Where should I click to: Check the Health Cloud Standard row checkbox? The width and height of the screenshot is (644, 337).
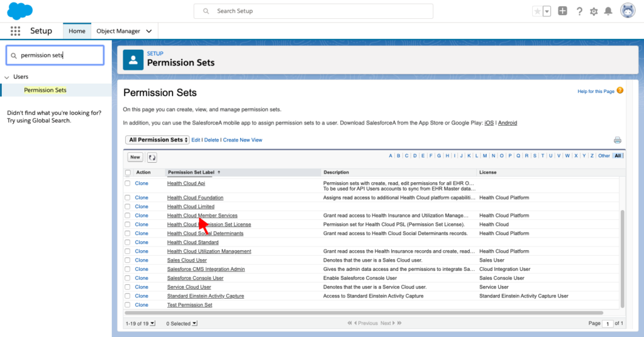(x=127, y=242)
